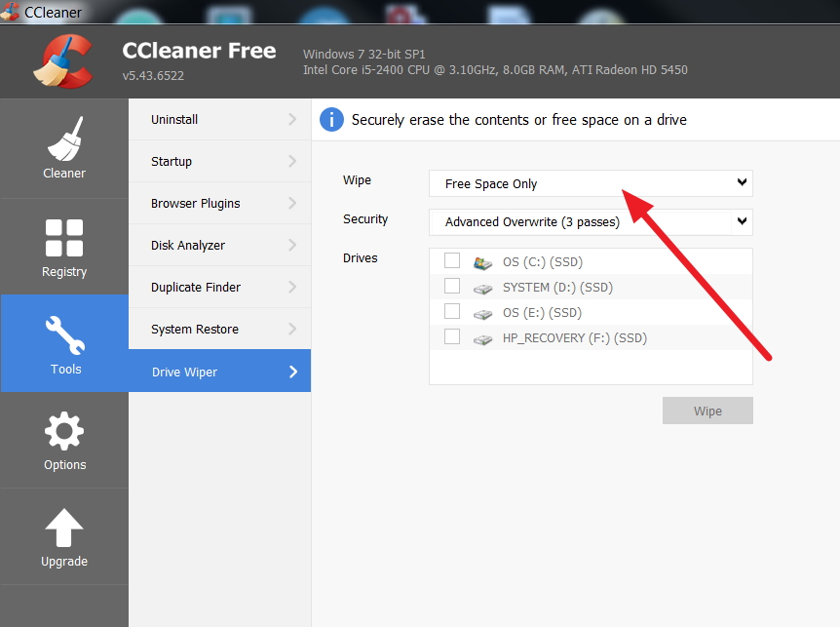Click the Cleaner label in sidebar

pos(64,174)
